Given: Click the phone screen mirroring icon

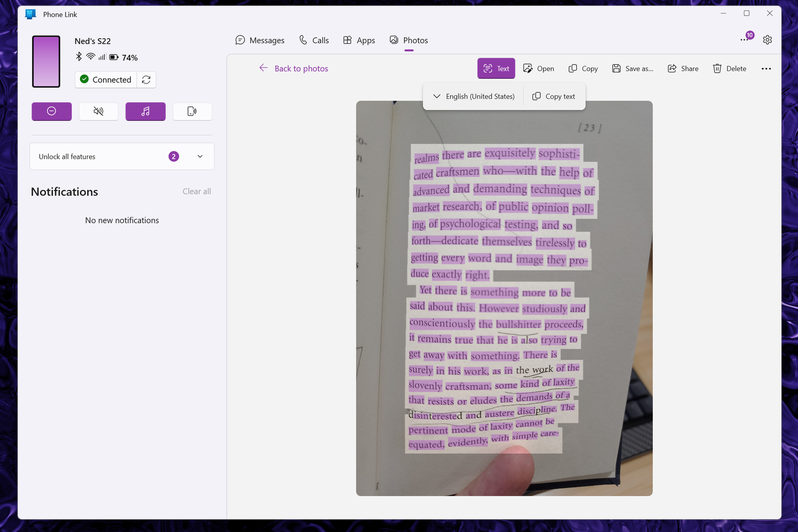Looking at the screenshot, I should click(x=192, y=112).
